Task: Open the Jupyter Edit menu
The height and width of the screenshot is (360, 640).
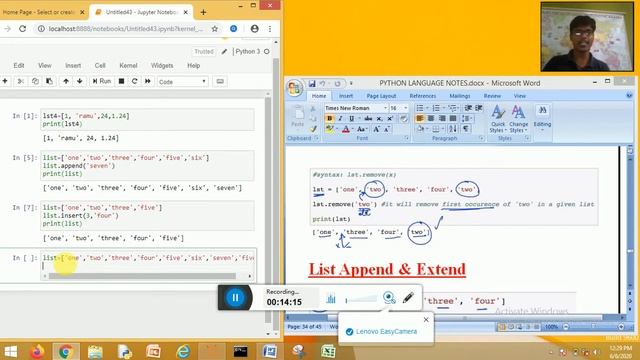Action: [x=19, y=65]
